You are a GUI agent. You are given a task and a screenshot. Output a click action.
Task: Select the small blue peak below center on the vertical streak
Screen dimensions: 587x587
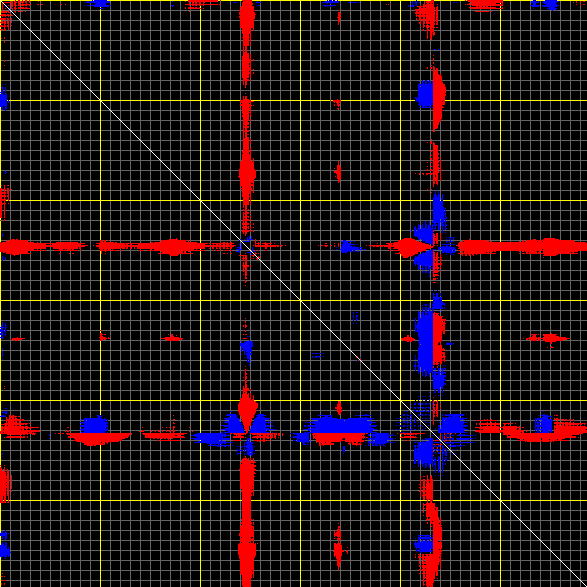tap(247, 348)
